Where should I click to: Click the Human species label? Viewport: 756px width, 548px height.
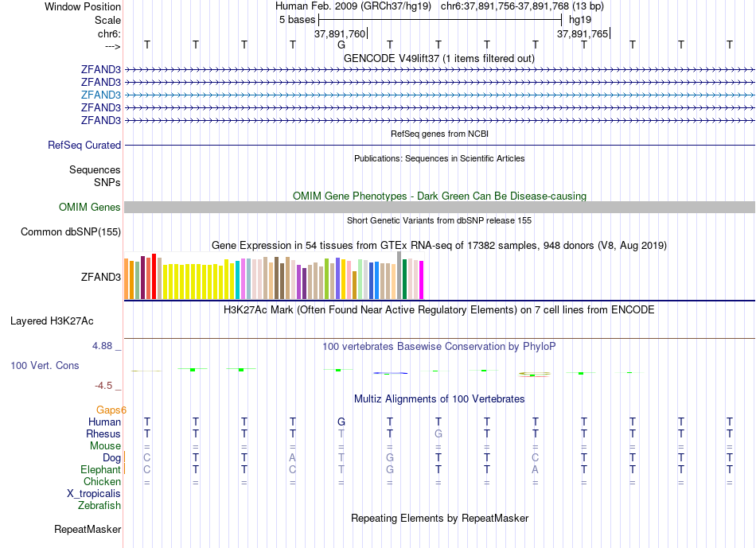pos(104,422)
